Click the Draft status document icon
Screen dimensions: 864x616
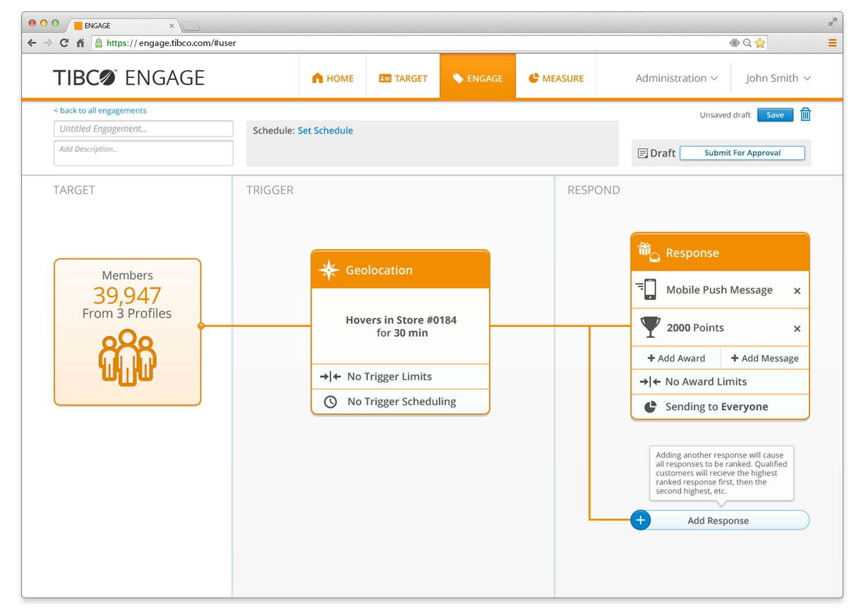[x=643, y=153]
